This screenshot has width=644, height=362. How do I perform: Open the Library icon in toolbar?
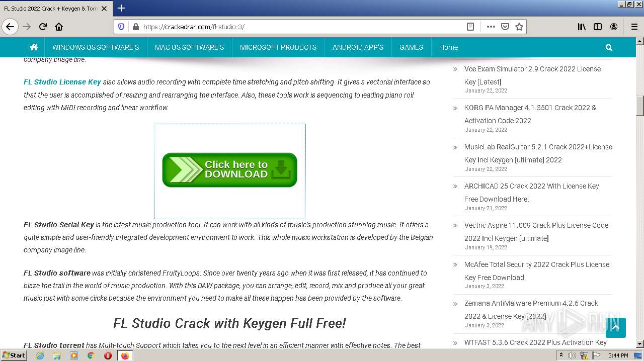pyautogui.click(x=582, y=27)
